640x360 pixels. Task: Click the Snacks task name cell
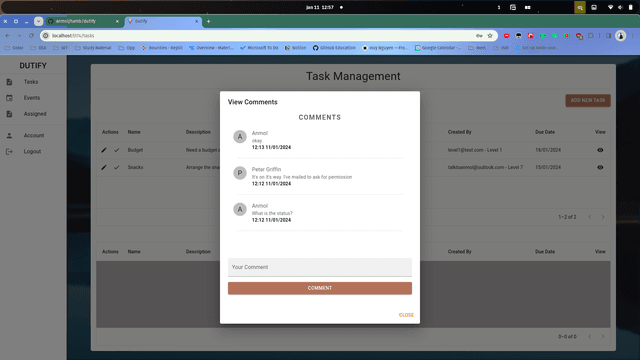pyautogui.click(x=135, y=167)
